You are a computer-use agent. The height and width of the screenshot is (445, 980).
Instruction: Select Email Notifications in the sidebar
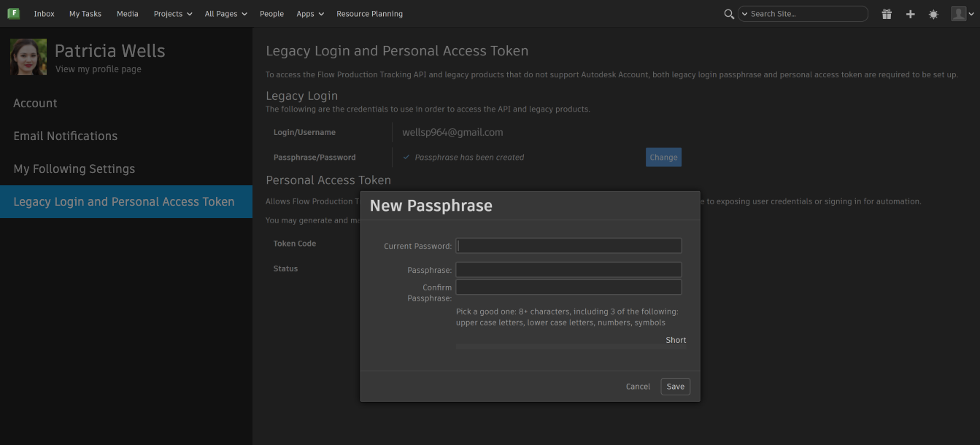pyautogui.click(x=126, y=136)
